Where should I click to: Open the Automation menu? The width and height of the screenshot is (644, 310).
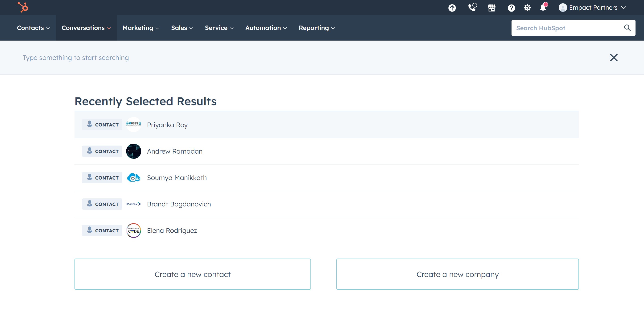[x=266, y=28]
